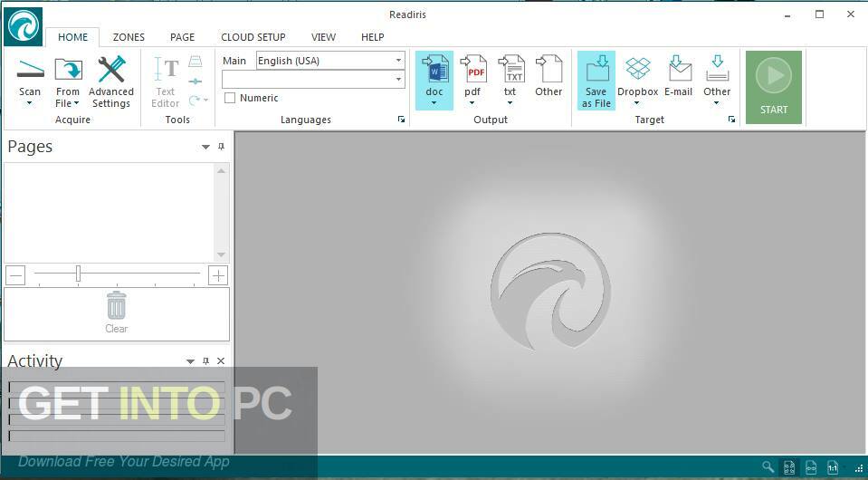Expand rotate tool dropdown arrow
Viewport: 868px width, 480px height.
(206, 101)
